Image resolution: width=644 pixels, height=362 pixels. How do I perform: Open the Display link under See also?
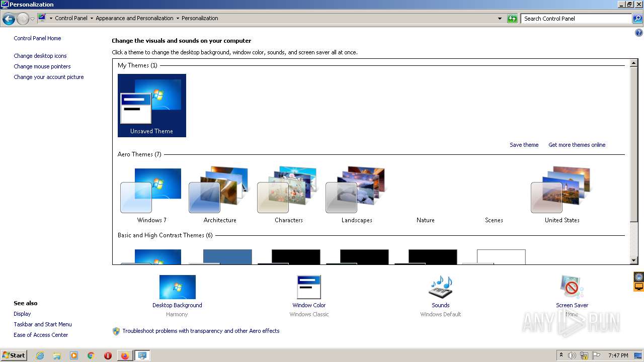click(x=22, y=314)
